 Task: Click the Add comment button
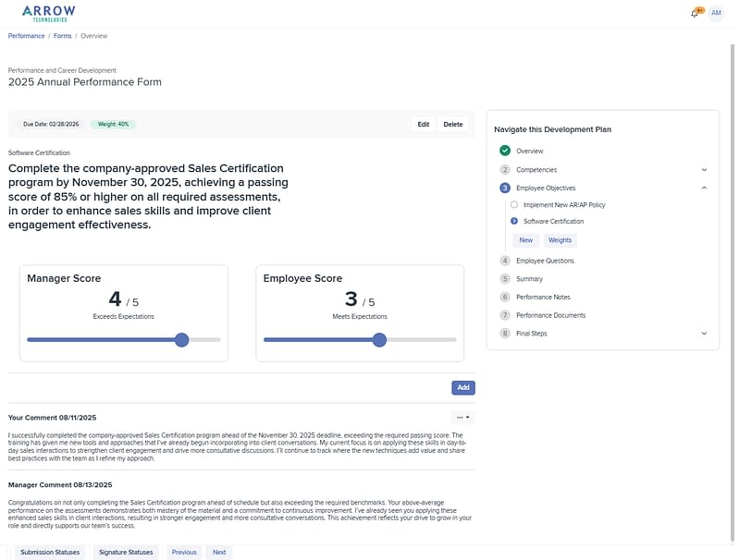462,388
